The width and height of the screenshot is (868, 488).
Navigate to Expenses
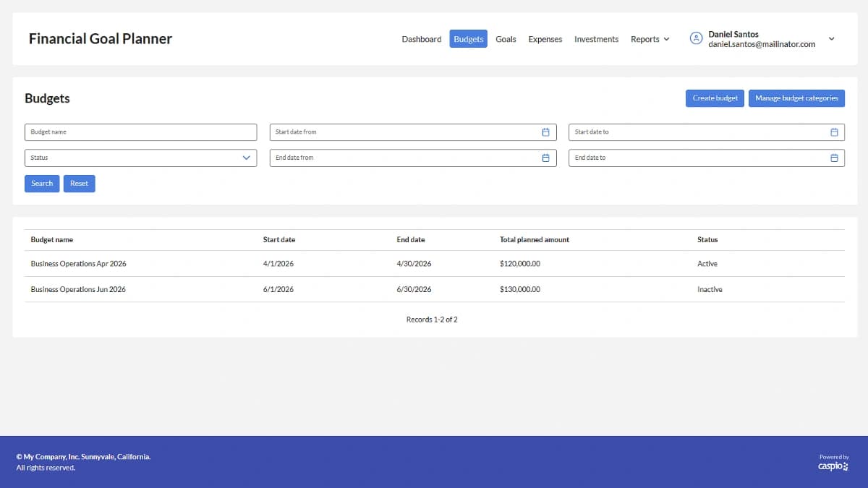click(x=545, y=39)
